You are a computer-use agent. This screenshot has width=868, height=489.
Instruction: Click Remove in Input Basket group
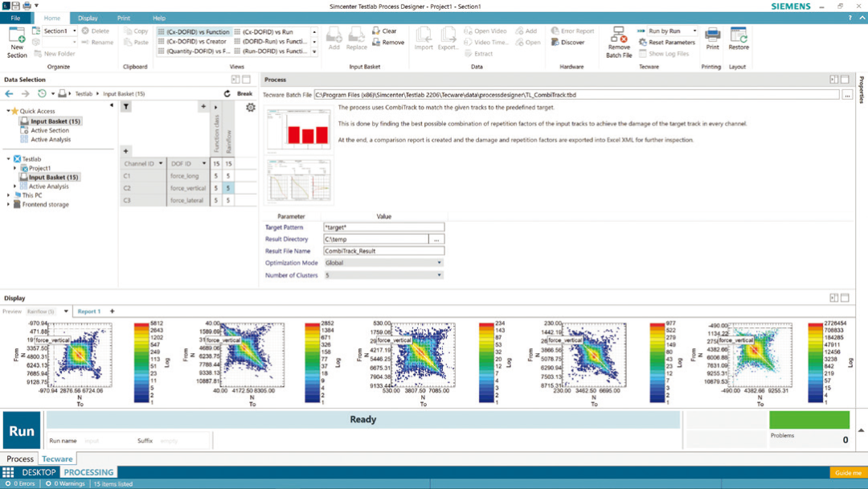(388, 42)
